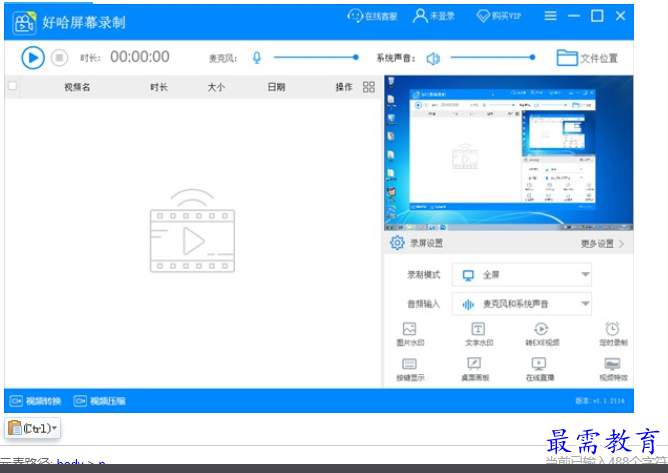This screenshot has width=668, height=473.
Task: Click the version number text in footer
Action: [600, 401]
